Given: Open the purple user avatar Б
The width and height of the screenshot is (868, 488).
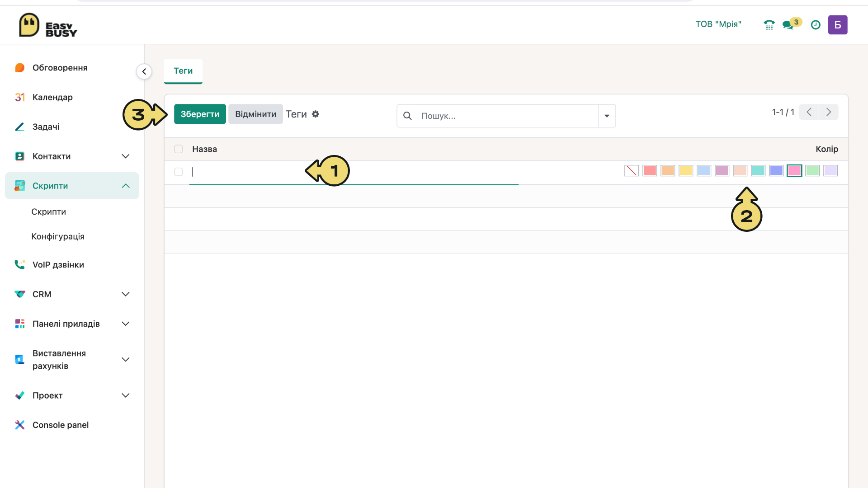Looking at the screenshot, I should pyautogui.click(x=838, y=25).
